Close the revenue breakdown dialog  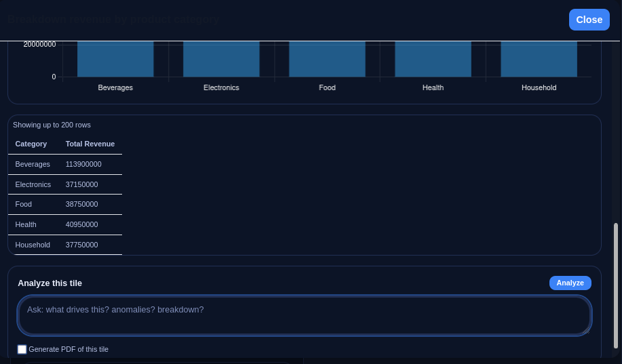589,20
